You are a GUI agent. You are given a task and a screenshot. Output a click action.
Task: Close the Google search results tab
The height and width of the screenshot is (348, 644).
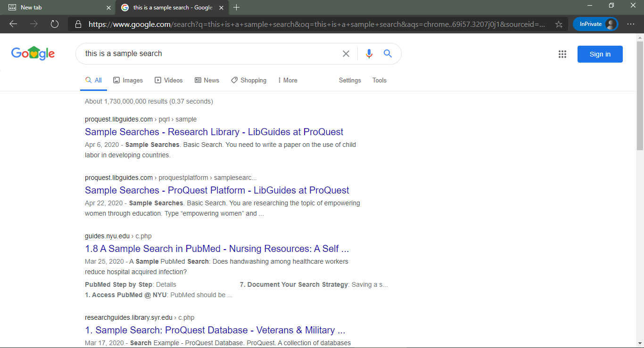click(x=221, y=8)
